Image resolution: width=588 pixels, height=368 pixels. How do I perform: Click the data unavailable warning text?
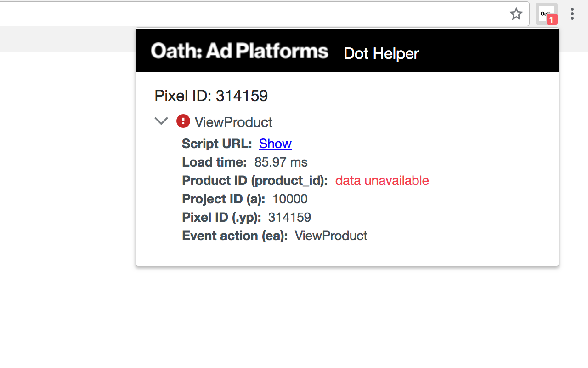coord(382,180)
